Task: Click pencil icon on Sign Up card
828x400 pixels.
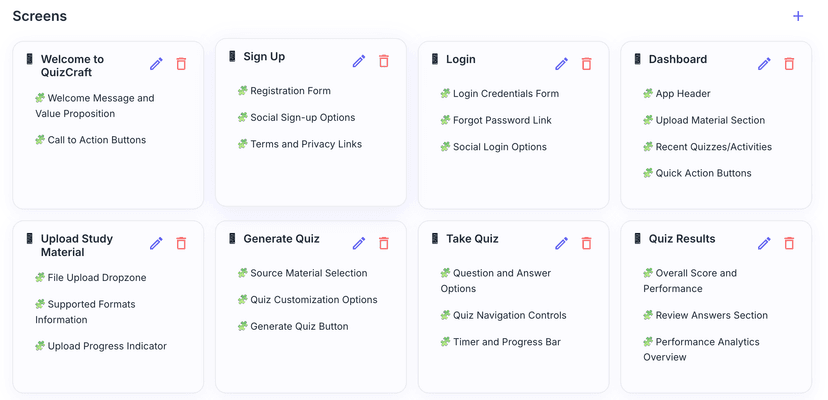Action: [x=359, y=61]
